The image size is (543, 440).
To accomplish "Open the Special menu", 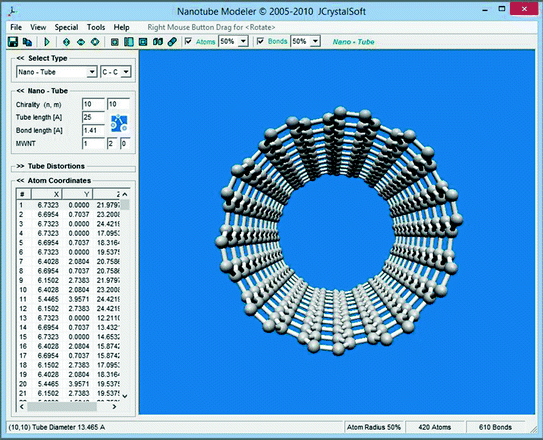I will click(66, 27).
